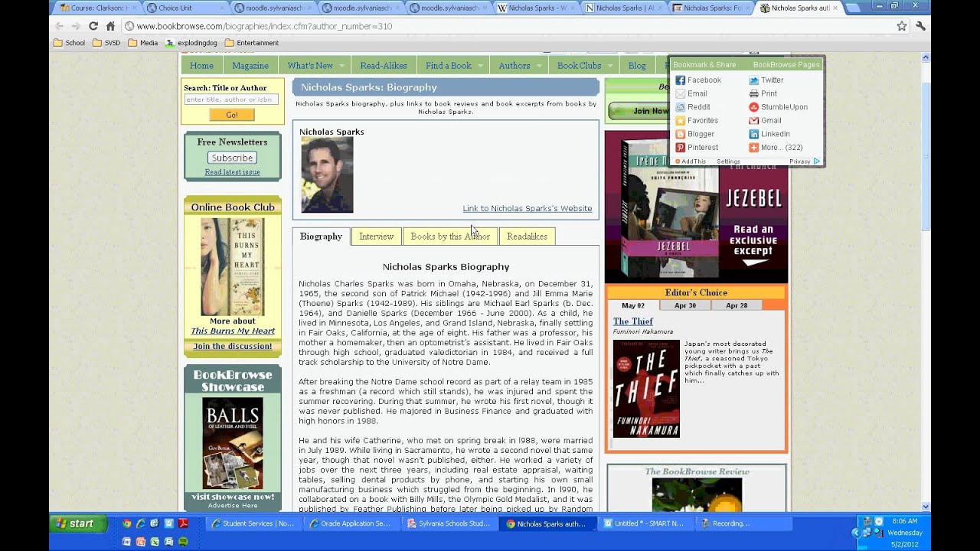Launch Adobe Reader from quick launch
This screenshot has width=980, height=551.
tap(183, 523)
